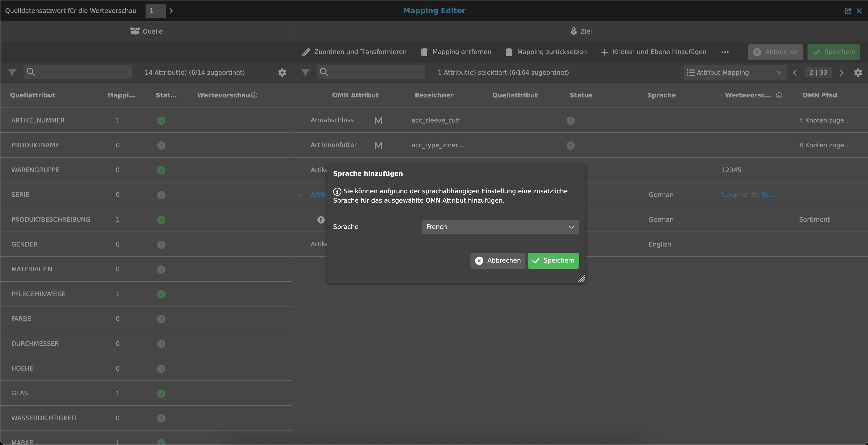Click Knoten und Ebene hinzufügen
Screen dimensions: 868x445
pyautogui.click(x=654, y=52)
